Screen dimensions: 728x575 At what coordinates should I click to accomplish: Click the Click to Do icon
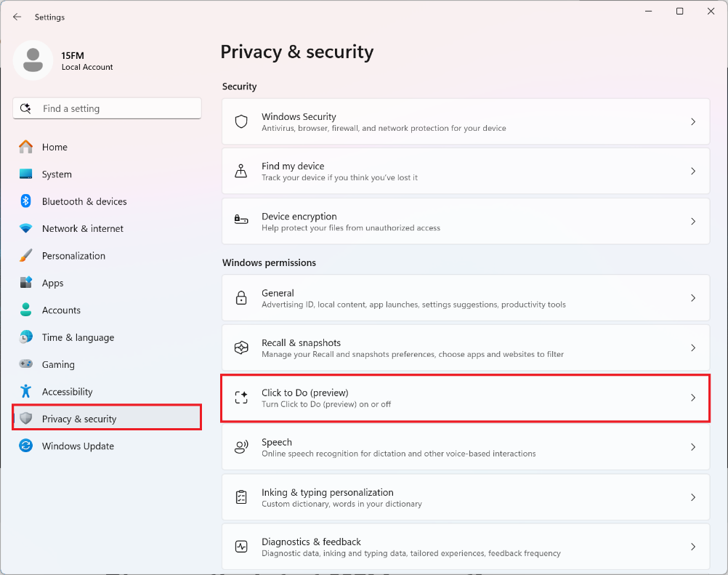click(241, 398)
